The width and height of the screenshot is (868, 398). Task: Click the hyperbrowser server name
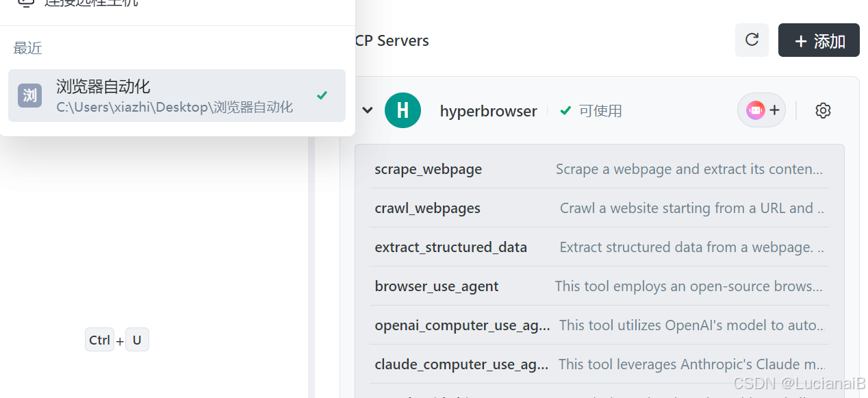(x=488, y=111)
